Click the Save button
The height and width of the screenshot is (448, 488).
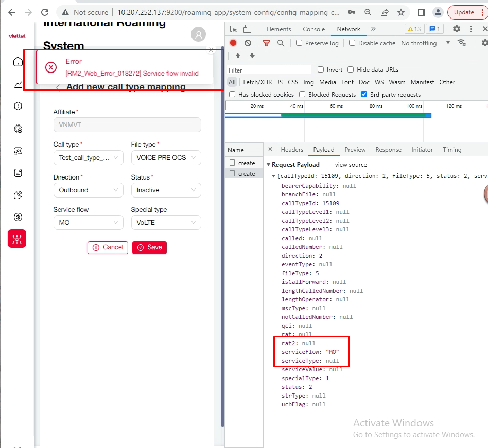(149, 247)
